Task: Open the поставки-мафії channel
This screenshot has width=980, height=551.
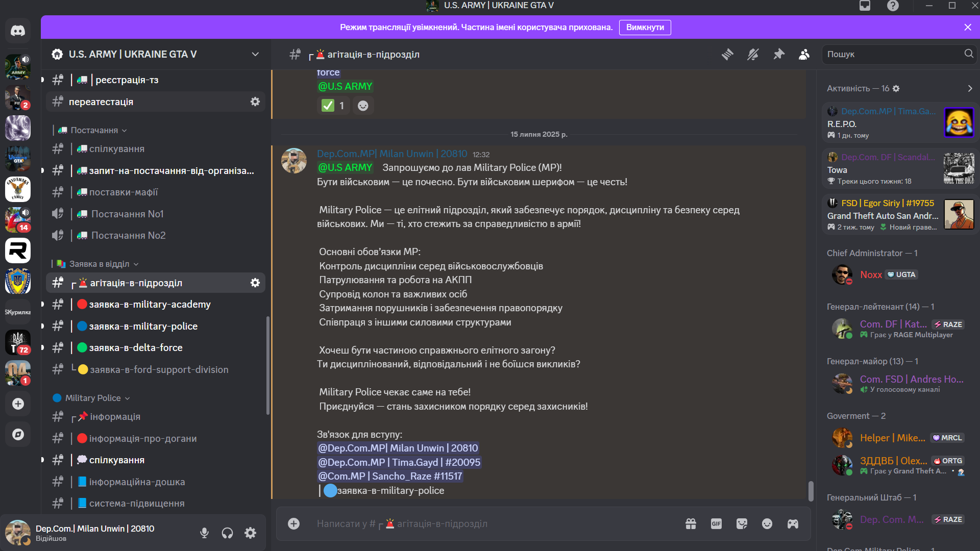Action: click(156, 192)
